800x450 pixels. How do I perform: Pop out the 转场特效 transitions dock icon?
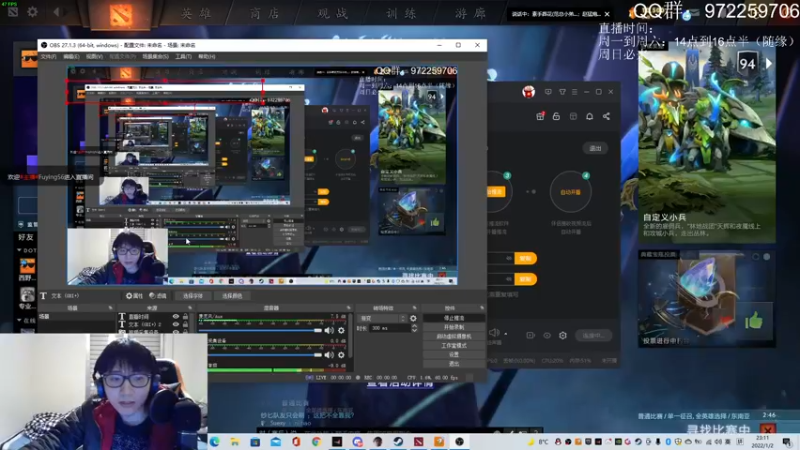click(414, 308)
